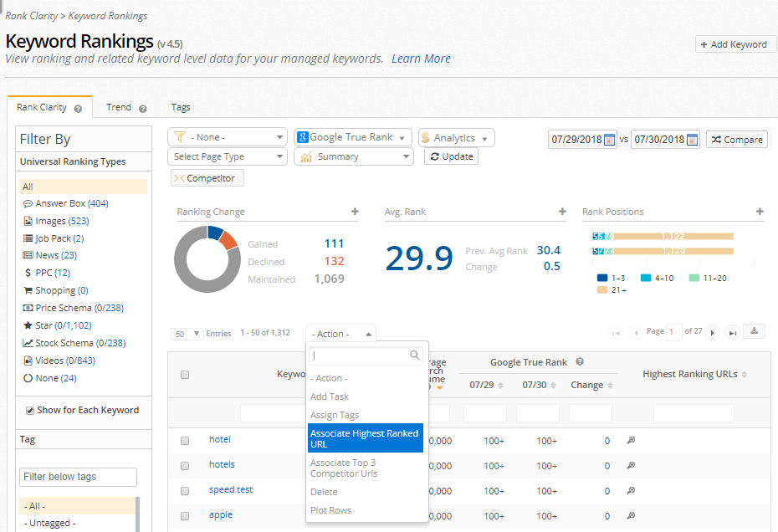778x532 pixels.
Task: Tick the checkbox for hotels keyword
Action: coord(185,466)
